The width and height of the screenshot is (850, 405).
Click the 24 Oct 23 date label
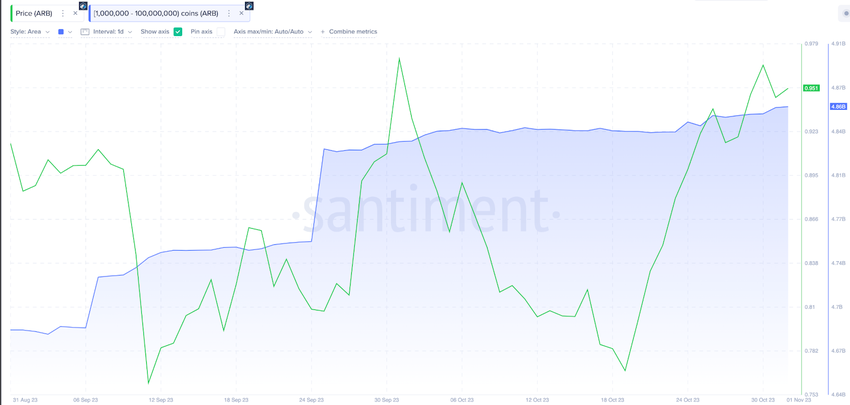687,400
